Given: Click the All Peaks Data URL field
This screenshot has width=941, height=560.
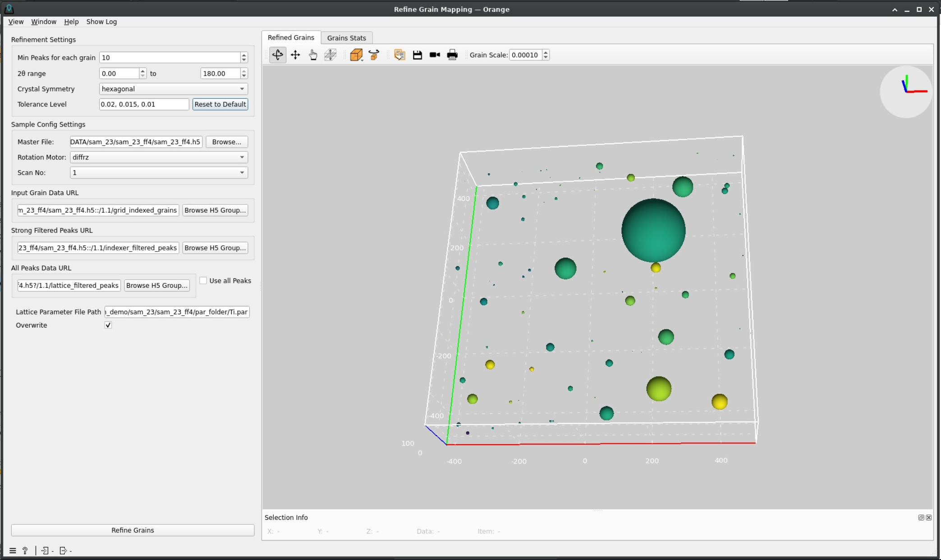Looking at the screenshot, I should pyautogui.click(x=69, y=286).
